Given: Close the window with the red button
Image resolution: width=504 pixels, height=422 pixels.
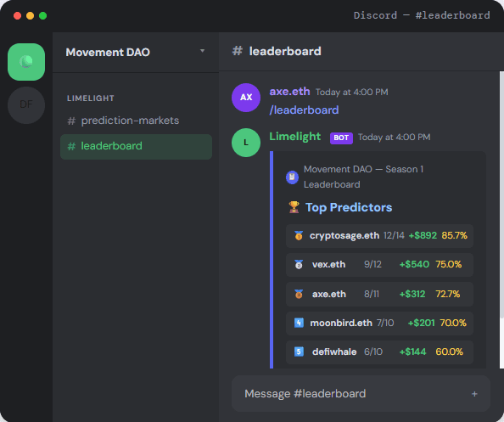Looking at the screenshot, I should pyautogui.click(x=17, y=16).
